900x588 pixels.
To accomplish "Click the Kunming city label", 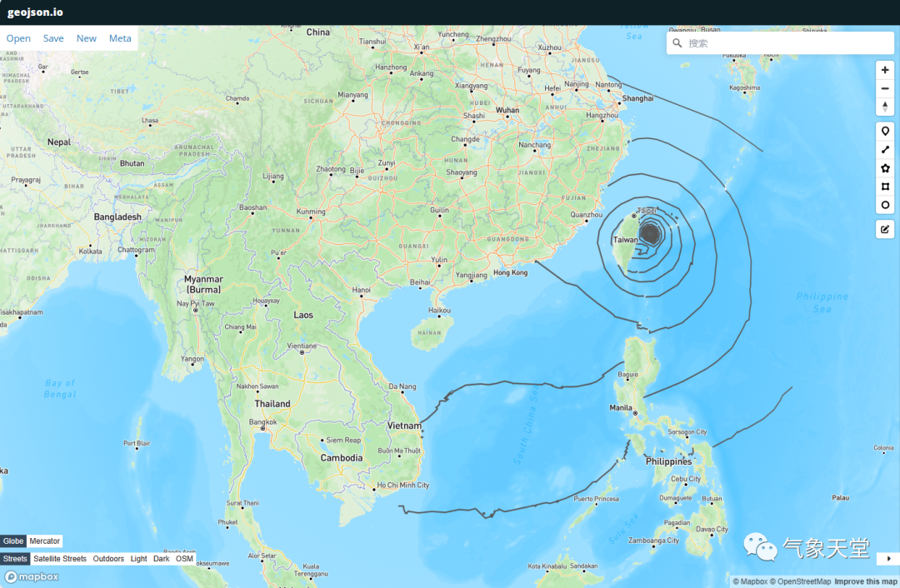I will coord(311,212).
